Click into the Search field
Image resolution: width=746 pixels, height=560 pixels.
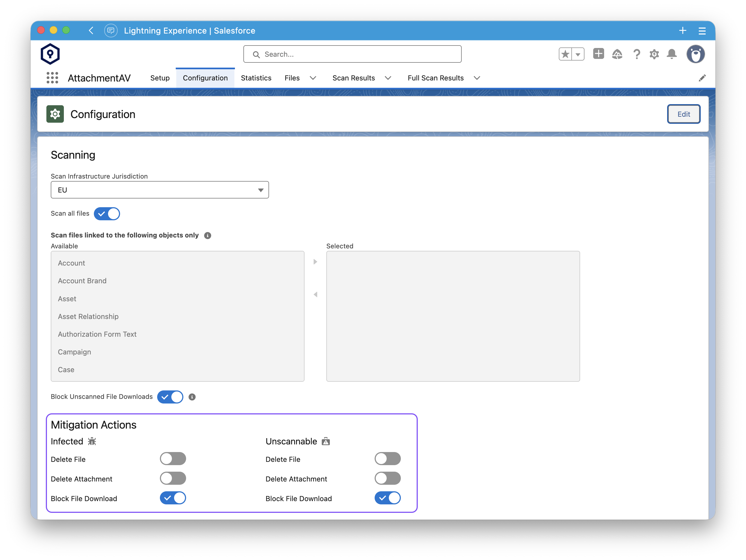[353, 54]
